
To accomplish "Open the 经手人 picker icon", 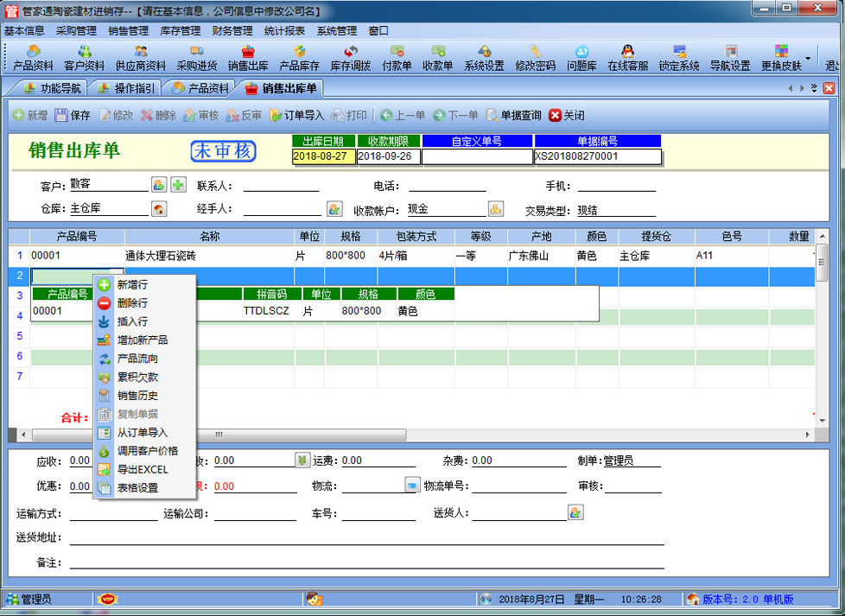I will (x=334, y=209).
